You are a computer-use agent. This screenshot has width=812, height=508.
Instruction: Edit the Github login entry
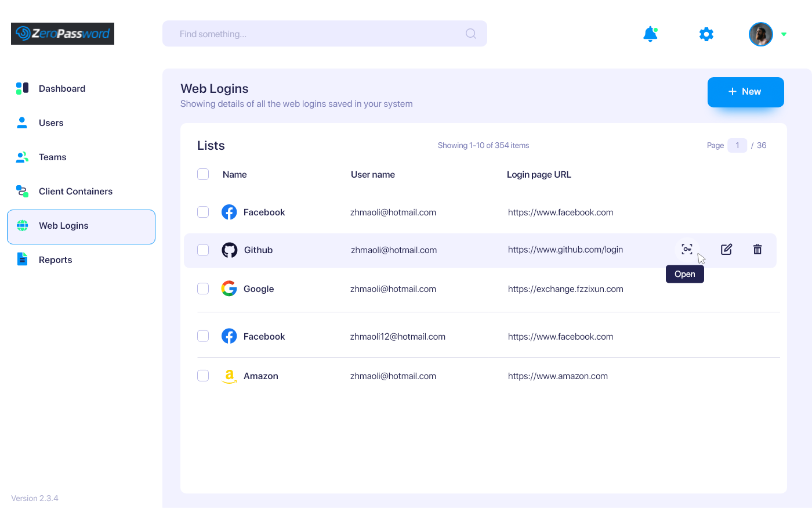pos(726,250)
